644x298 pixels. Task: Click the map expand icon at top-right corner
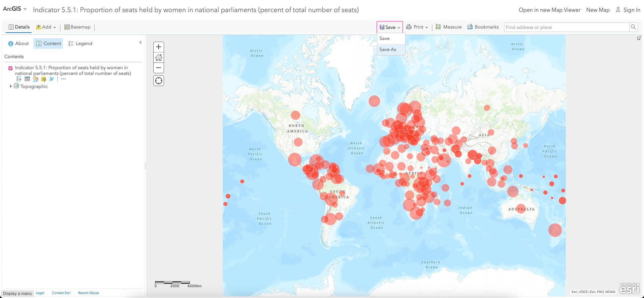639,38
